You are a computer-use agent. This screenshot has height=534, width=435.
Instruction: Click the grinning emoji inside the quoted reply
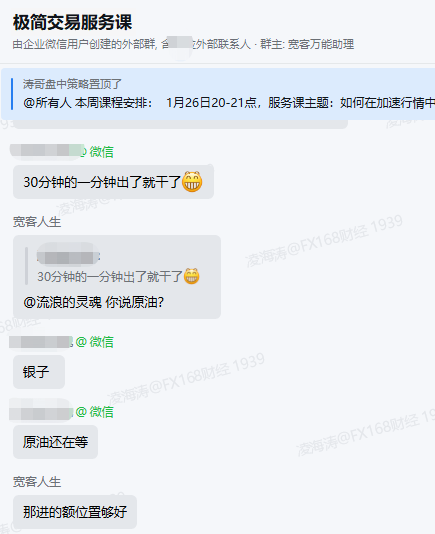click(191, 276)
